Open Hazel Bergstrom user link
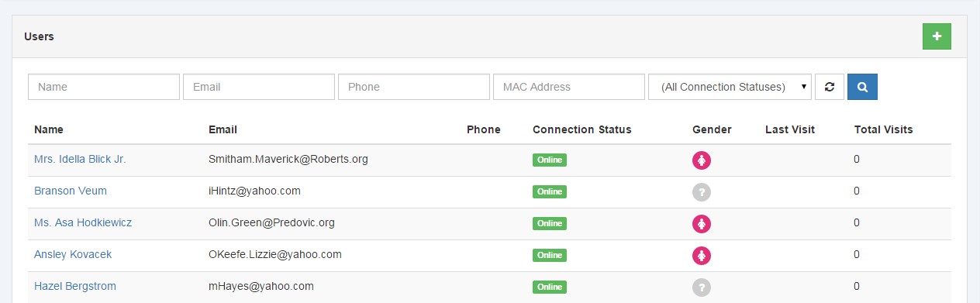 (x=75, y=286)
